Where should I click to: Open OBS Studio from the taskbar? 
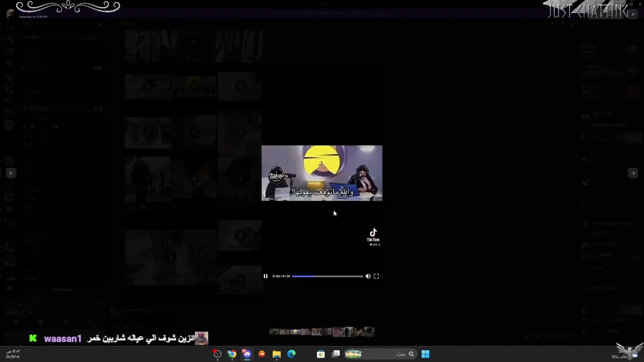point(217,354)
